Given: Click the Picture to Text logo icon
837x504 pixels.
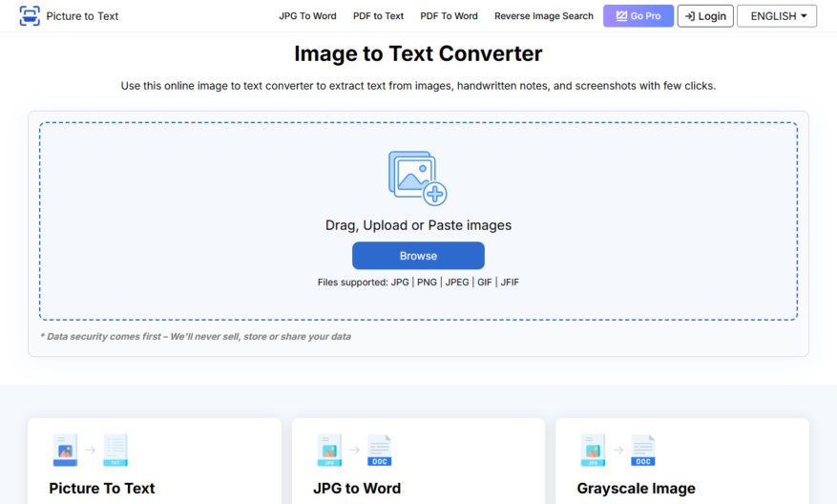Looking at the screenshot, I should point(30,16).
